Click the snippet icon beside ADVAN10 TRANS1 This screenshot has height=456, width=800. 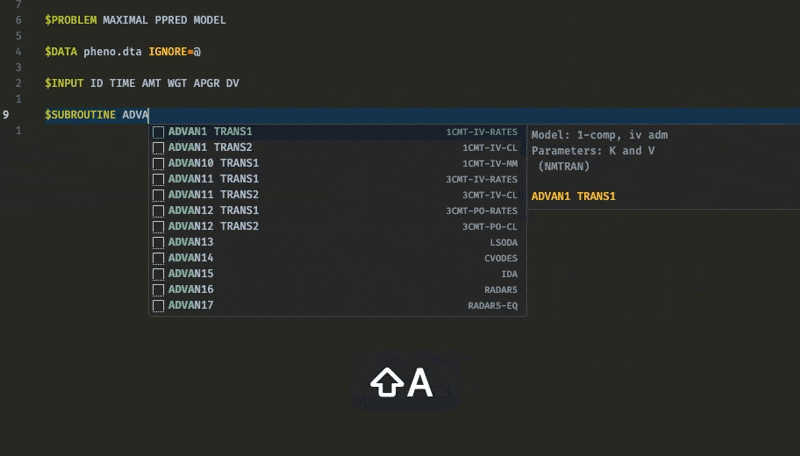coord(158,164)
